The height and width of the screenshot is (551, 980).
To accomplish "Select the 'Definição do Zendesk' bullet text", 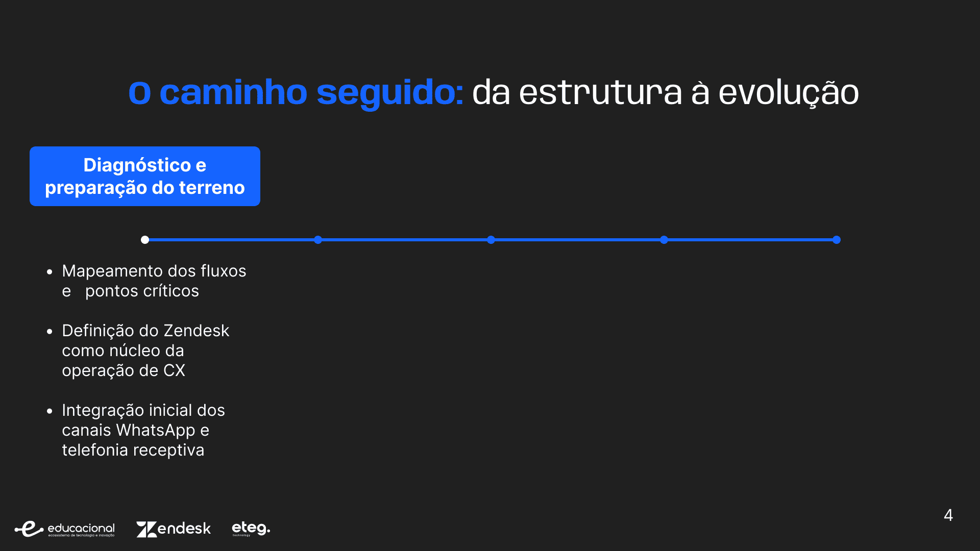I will [x=145, y=331].
